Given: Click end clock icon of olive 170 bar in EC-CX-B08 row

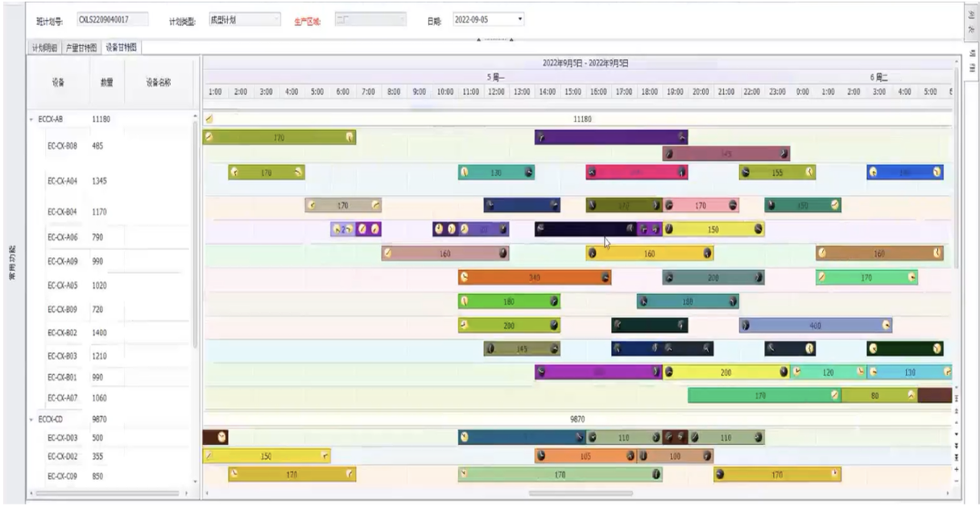Looking at the screenshot, I should [x=349, y=137].
